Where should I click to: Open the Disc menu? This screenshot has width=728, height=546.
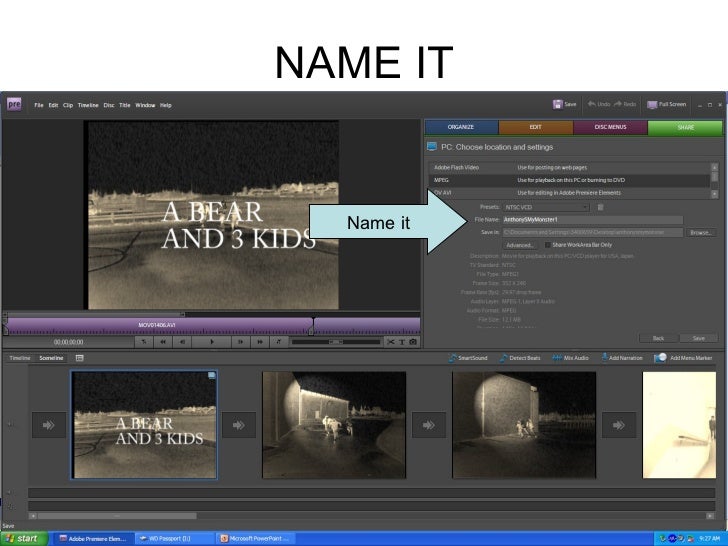(109, 105)
